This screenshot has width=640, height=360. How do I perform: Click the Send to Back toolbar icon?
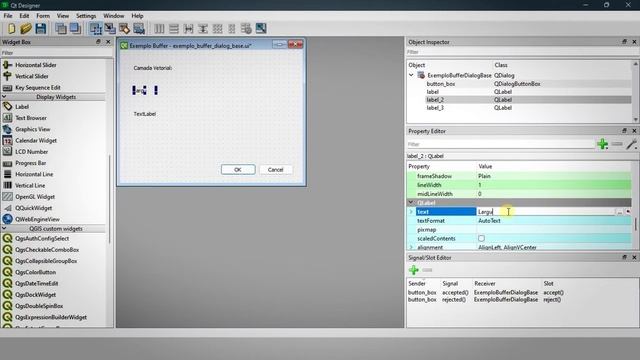pos(61,28)
